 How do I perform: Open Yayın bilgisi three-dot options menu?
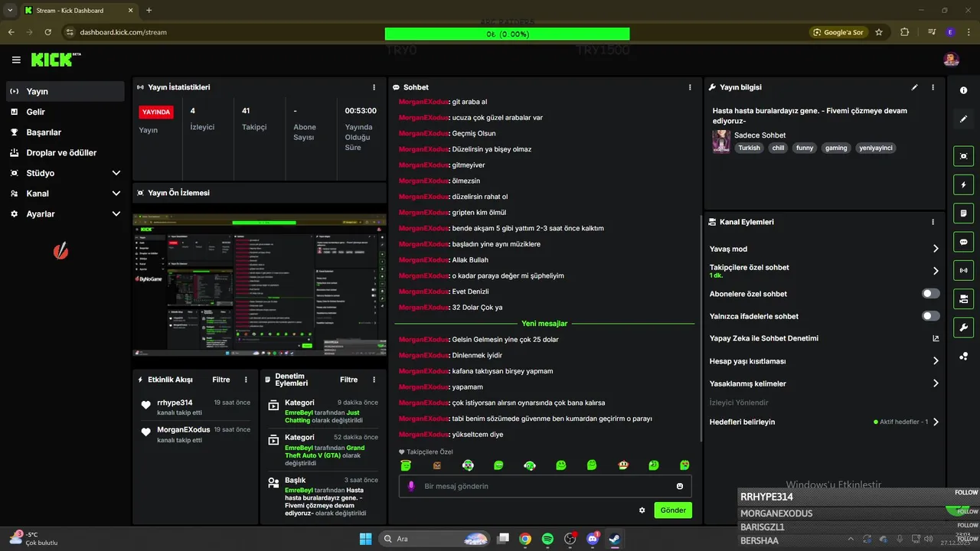[933, 87]
